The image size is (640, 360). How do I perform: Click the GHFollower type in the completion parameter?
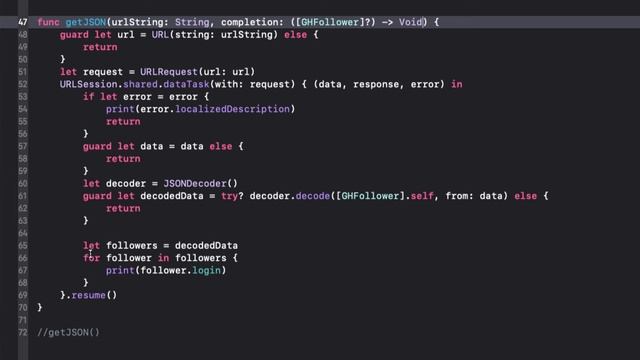[x=330, y=22]
